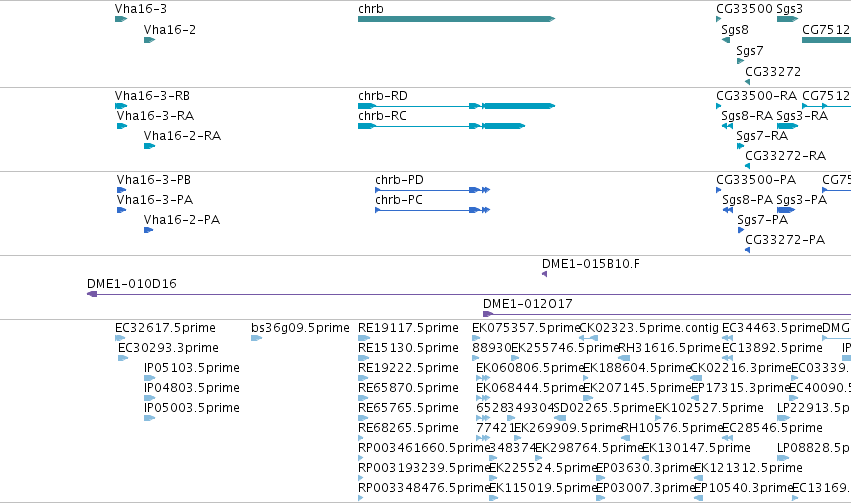Click the RP003193239.5prime label

click(x=424, y=468)
